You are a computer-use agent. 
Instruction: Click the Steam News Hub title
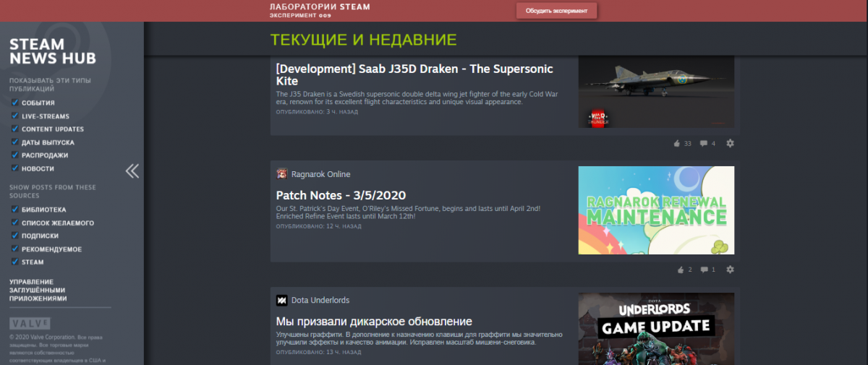pyautogui.click(x=52, y=51)
